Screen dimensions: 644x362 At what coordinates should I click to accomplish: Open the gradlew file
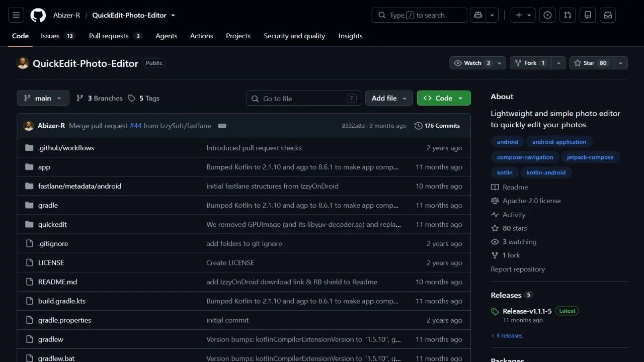click(x=51, y=339)
